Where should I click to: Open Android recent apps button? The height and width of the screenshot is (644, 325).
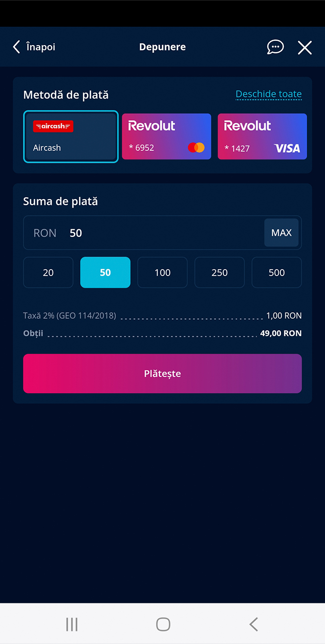point(72,624)
